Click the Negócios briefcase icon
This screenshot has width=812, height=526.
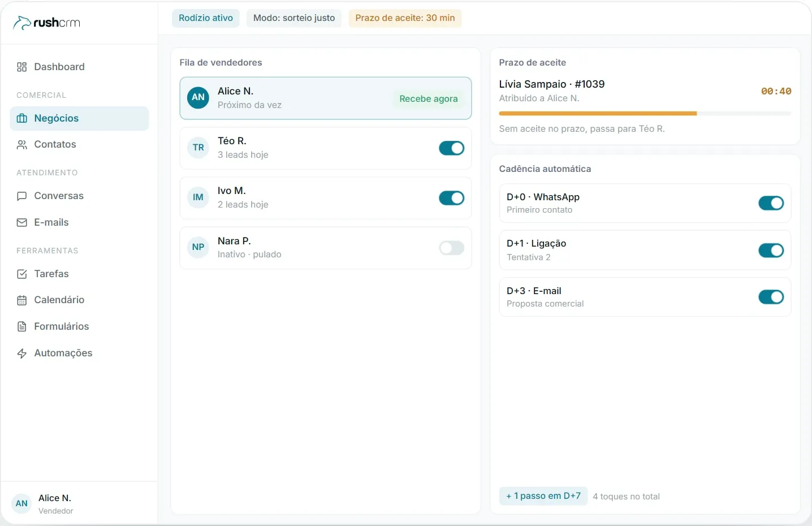click(x=22, y=118)
